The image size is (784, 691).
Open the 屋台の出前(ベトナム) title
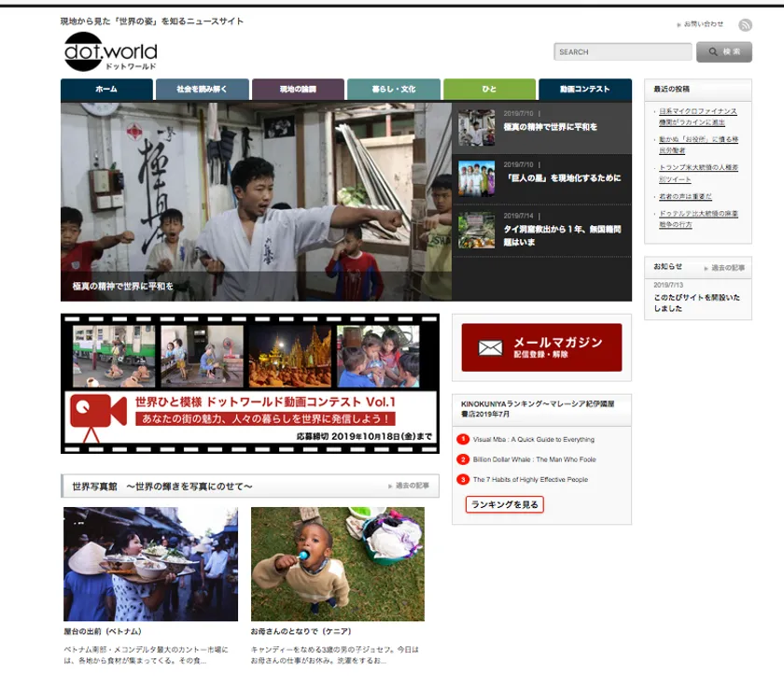[103, 631]
